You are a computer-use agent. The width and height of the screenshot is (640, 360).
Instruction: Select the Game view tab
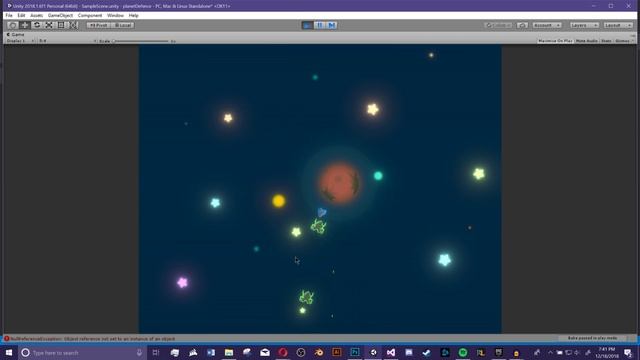(16, 35)
